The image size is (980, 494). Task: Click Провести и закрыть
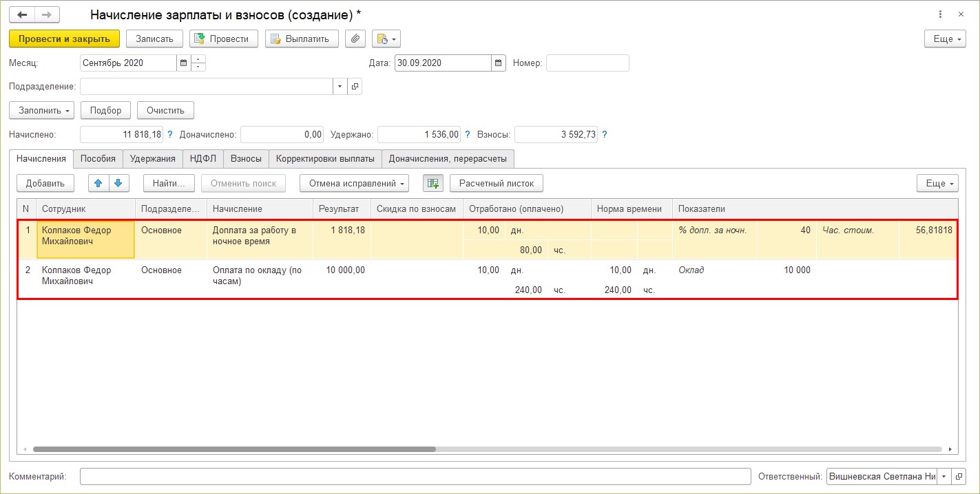pos(64,39)
